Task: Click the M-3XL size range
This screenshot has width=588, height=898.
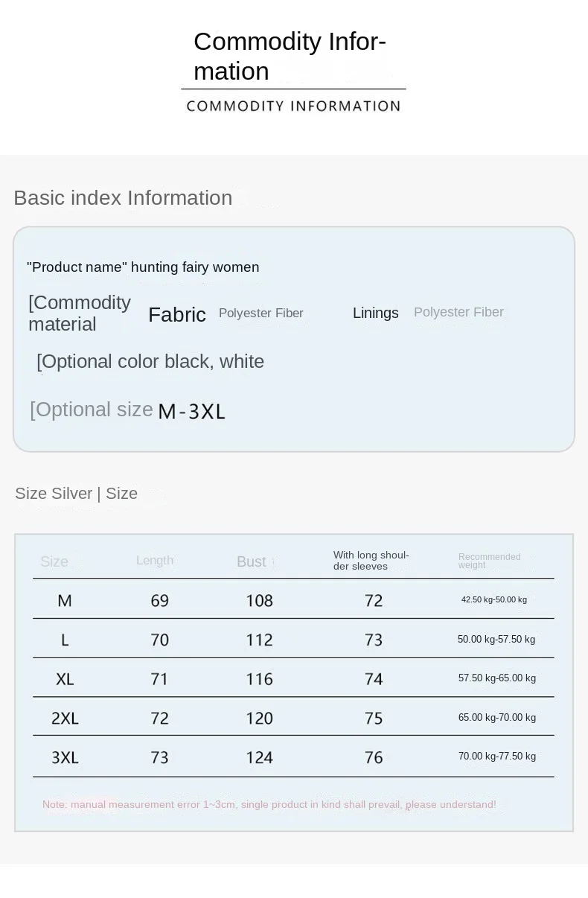Action: (x=191, y=411)
